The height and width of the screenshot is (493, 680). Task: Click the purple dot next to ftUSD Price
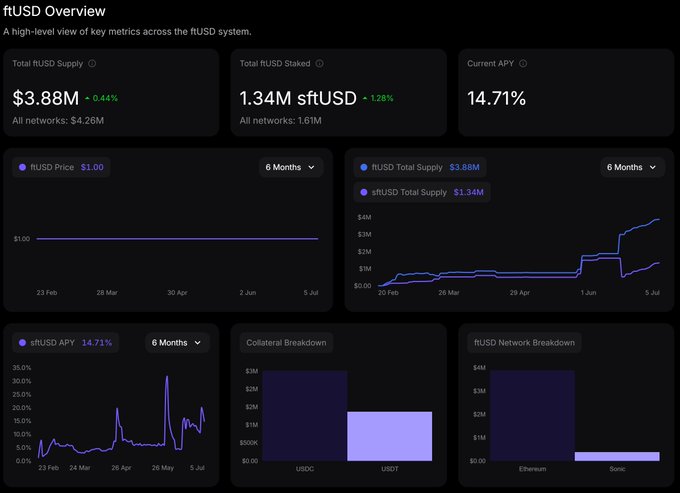[22, 167]
